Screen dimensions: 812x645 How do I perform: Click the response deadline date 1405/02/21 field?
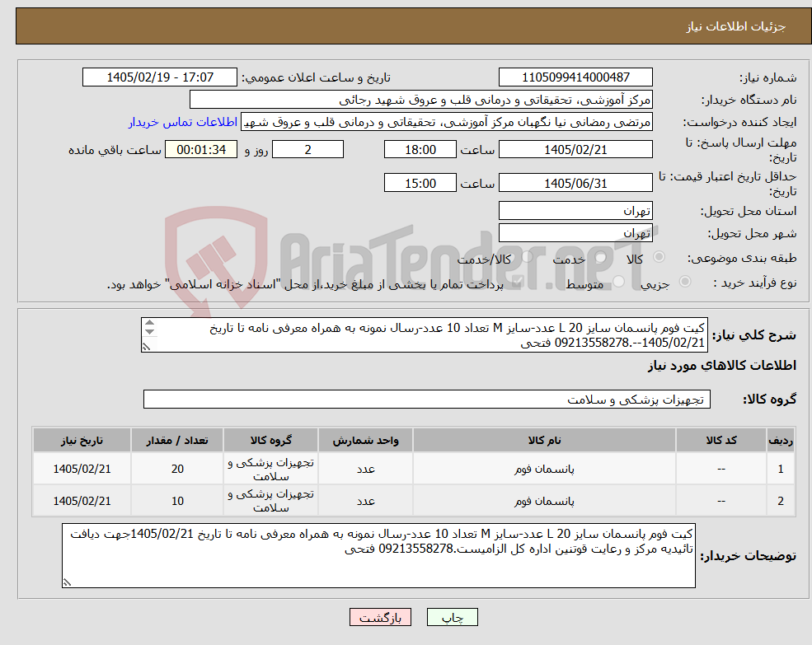coord(575,150)
